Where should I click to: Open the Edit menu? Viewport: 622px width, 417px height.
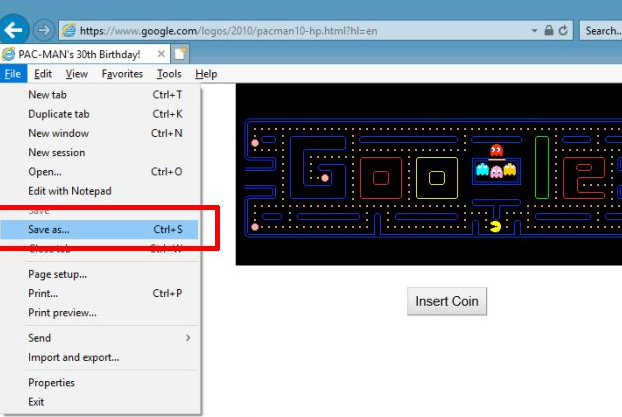tap(43, 74)
